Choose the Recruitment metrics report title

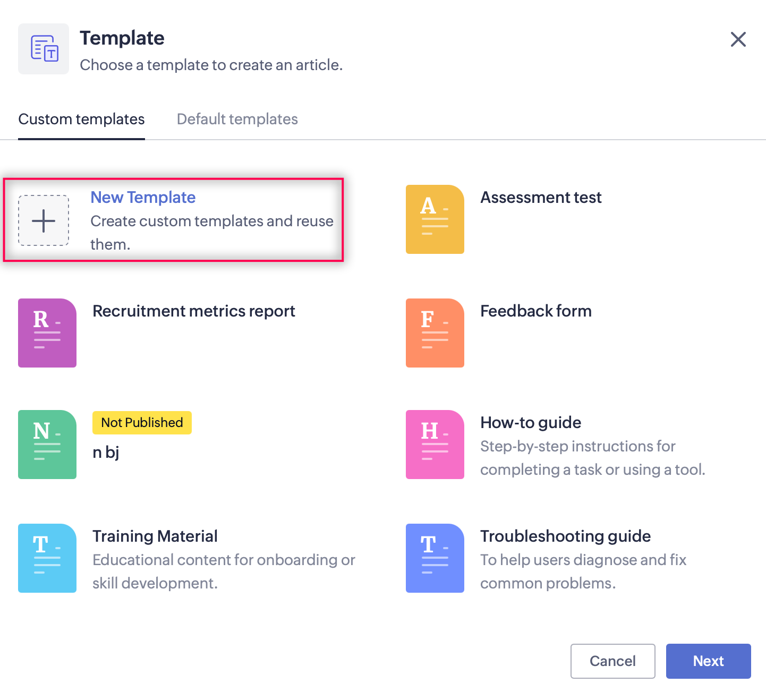(x=193, y=311)
